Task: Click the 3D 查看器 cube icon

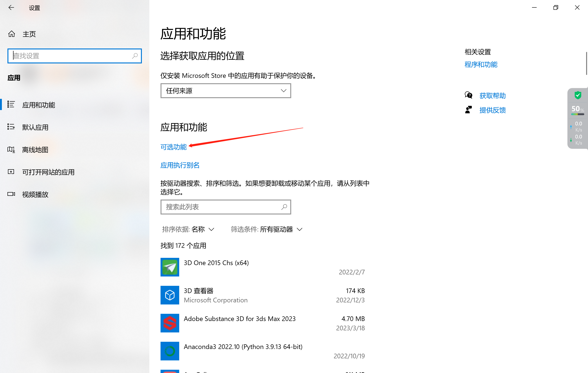Action: [170, 295]
